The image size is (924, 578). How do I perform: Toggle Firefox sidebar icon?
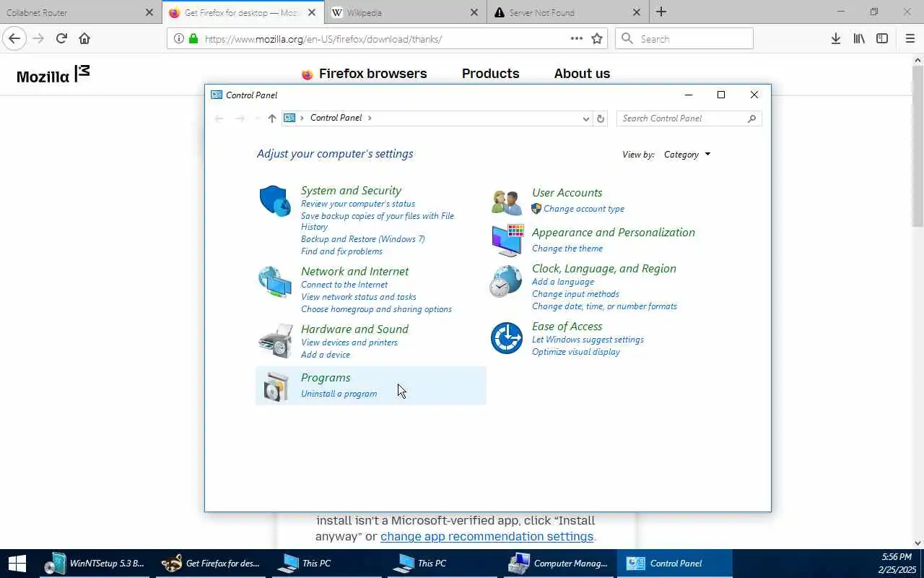(x=882, y=38)
